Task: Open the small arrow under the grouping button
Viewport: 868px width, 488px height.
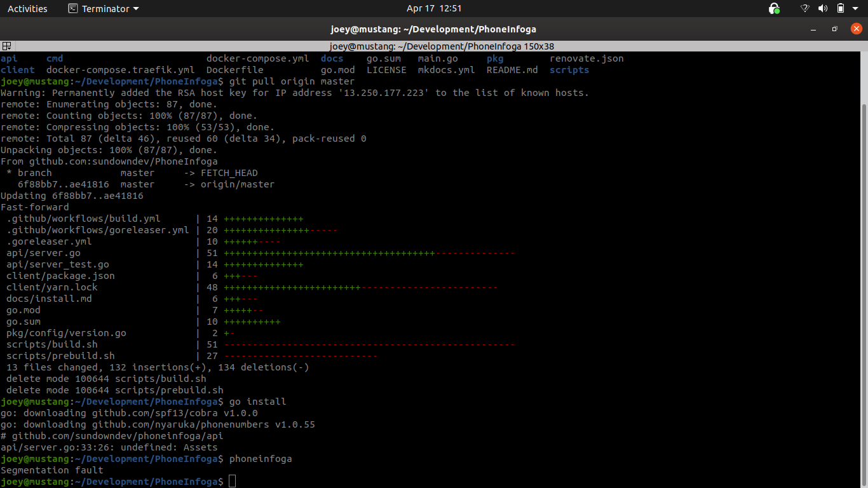Action: [x=9, y=49]
